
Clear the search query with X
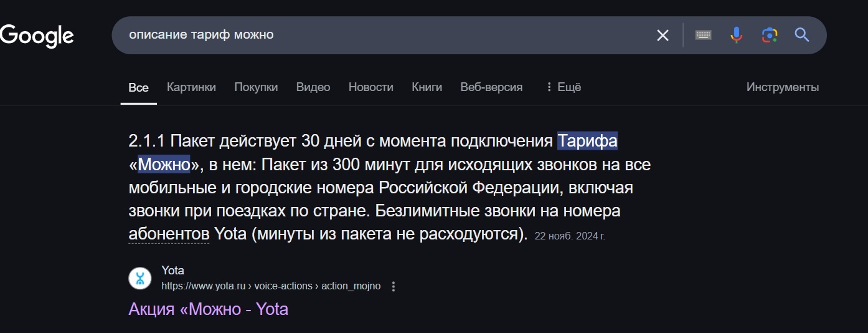pos(663,36)
